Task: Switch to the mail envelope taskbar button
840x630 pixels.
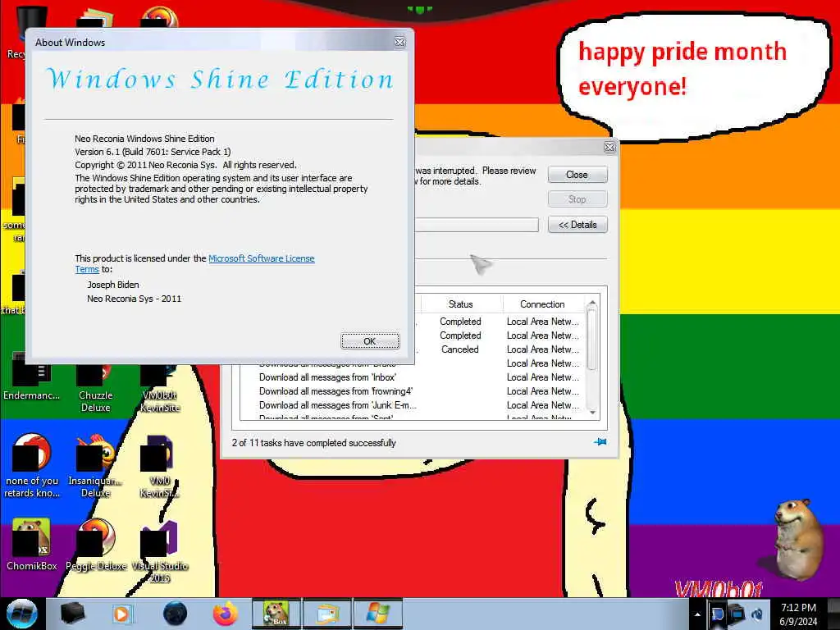Action: [x=327, y=614]
